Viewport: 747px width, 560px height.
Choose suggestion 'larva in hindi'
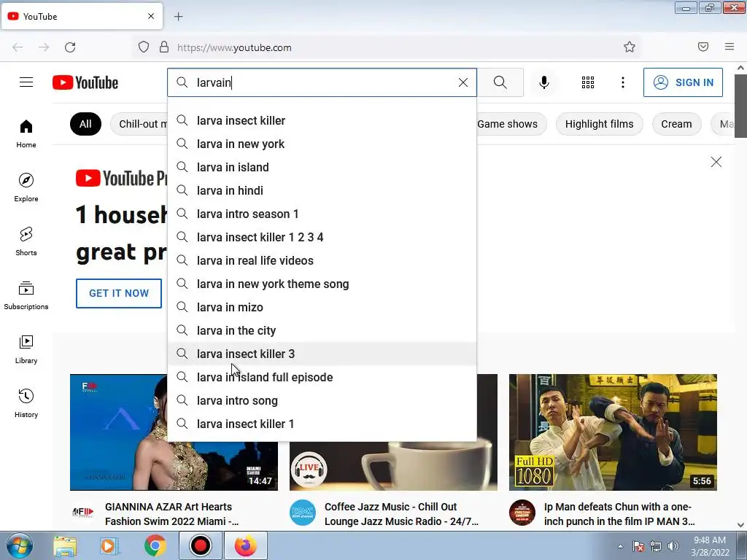(322, 190)
